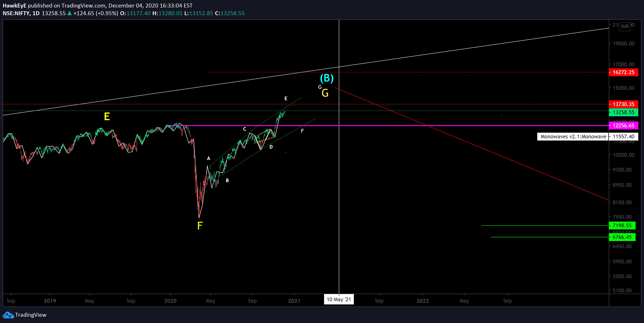Viewport: 644px width, 323px height.
Task: Select the 16272.25 red price label
Action: [x=623, y=72]
